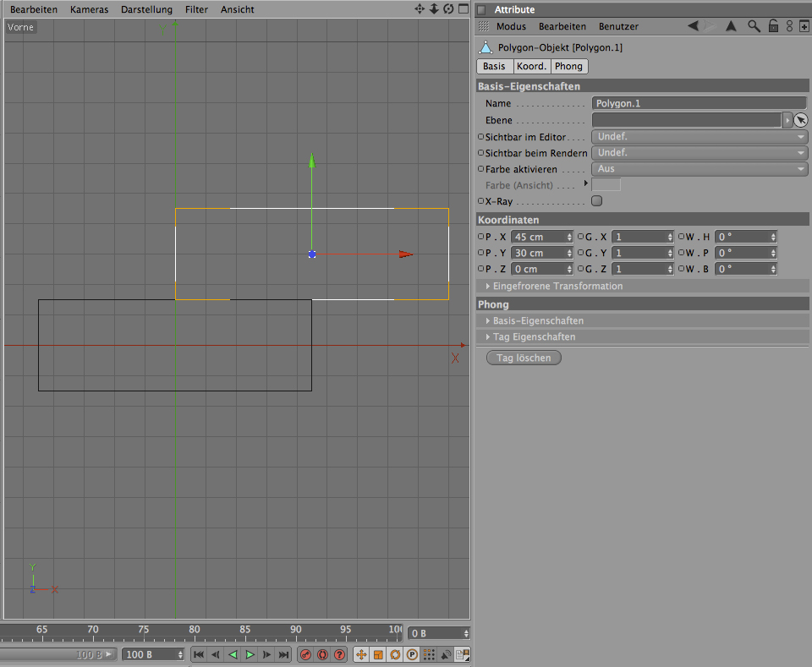Switch to the Koord. tab
This screenshot has width=812, height=667.
[x=531, y=66]
